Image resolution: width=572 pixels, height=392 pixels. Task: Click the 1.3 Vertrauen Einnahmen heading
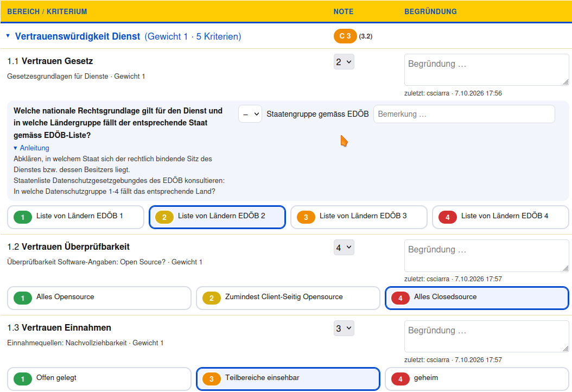coord(59,327)
